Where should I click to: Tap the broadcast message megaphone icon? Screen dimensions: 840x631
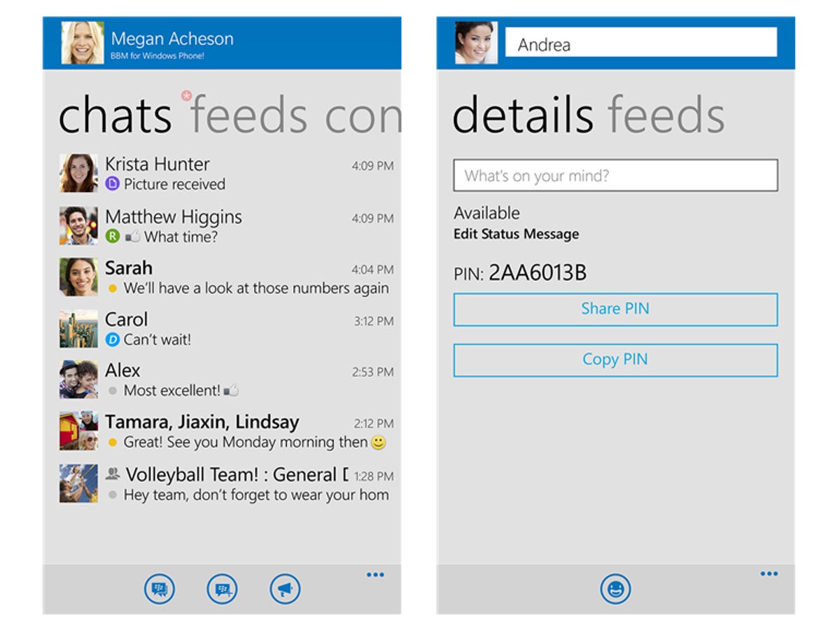click(285, 590)
